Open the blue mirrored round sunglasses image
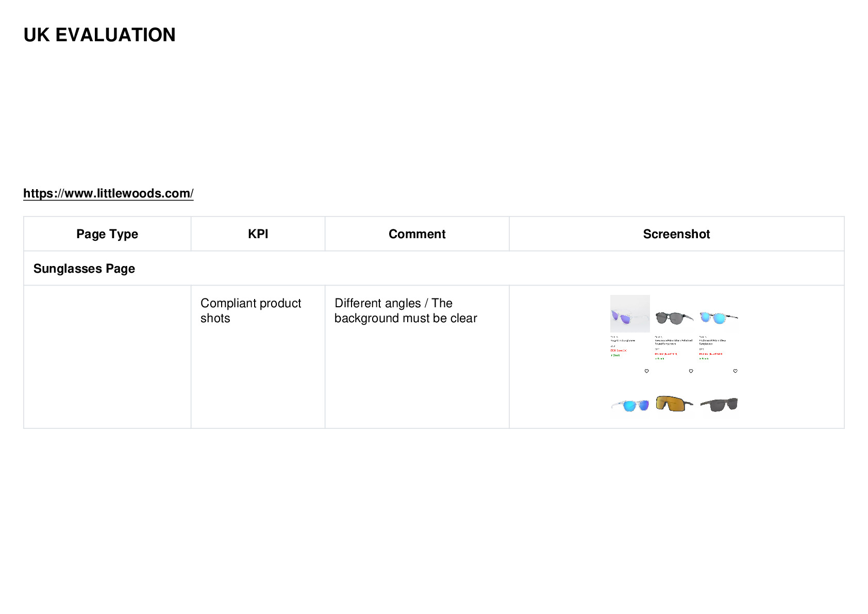The height and width of the screenshot is (614, 868). [719, 318]
